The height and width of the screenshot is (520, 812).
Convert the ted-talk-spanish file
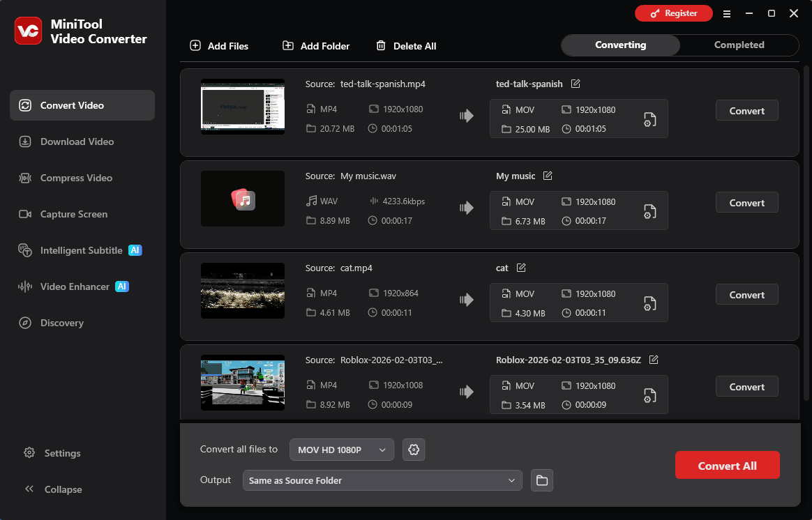746,110
